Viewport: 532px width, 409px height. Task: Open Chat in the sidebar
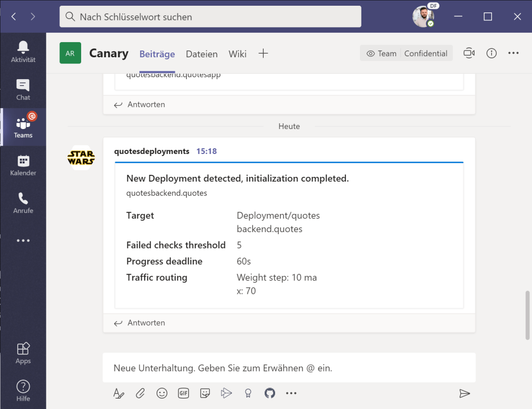(23, 90)
